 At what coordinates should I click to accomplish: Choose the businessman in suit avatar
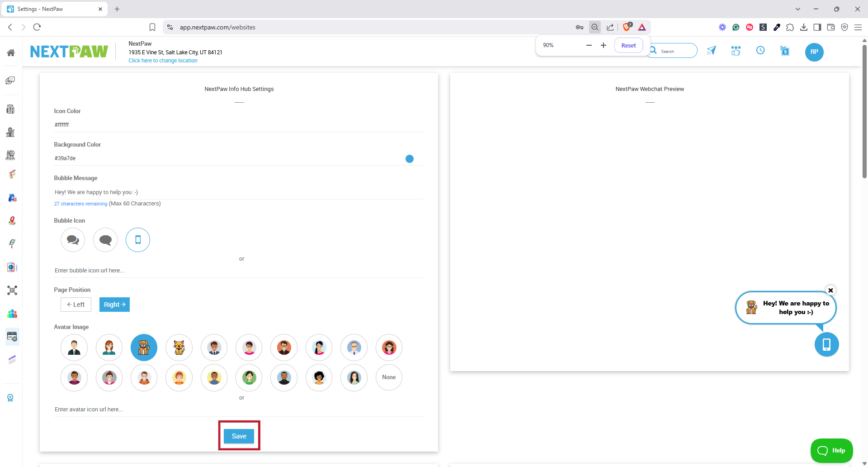pos(74,348)
